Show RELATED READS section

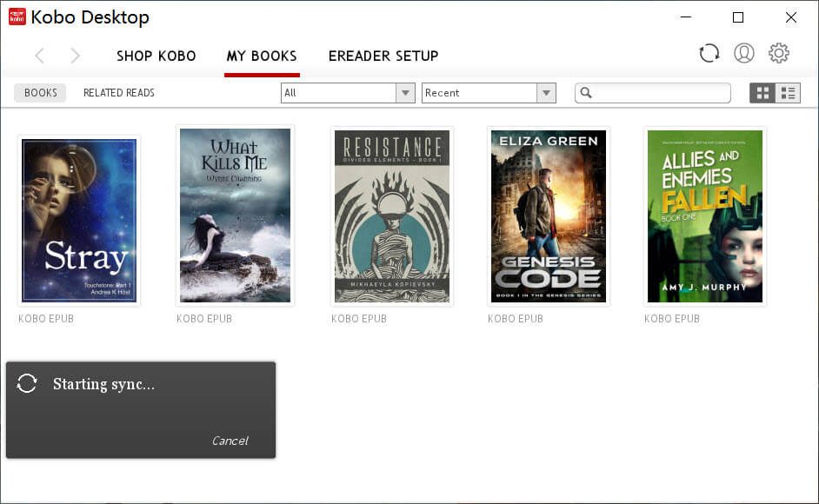pyautogui.click(x=119, y=93)
